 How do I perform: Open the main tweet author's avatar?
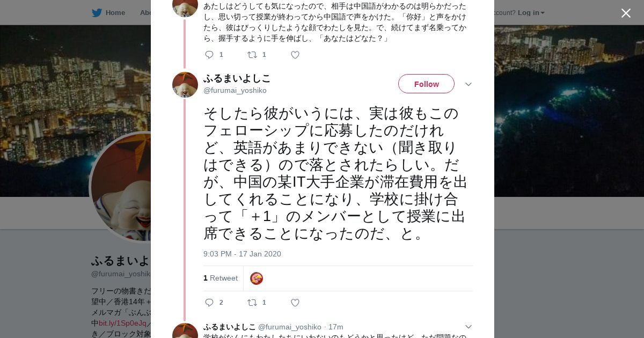(185, 85)
